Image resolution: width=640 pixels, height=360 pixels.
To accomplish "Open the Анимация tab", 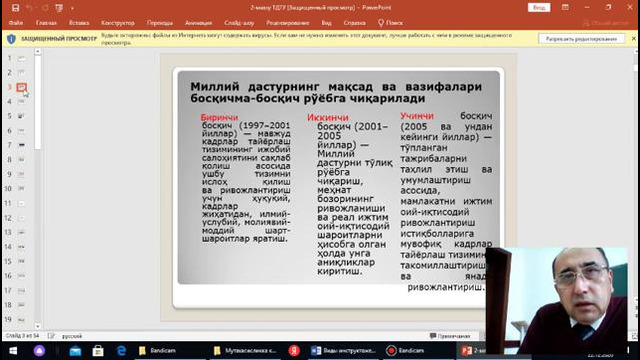I will 198,23.
